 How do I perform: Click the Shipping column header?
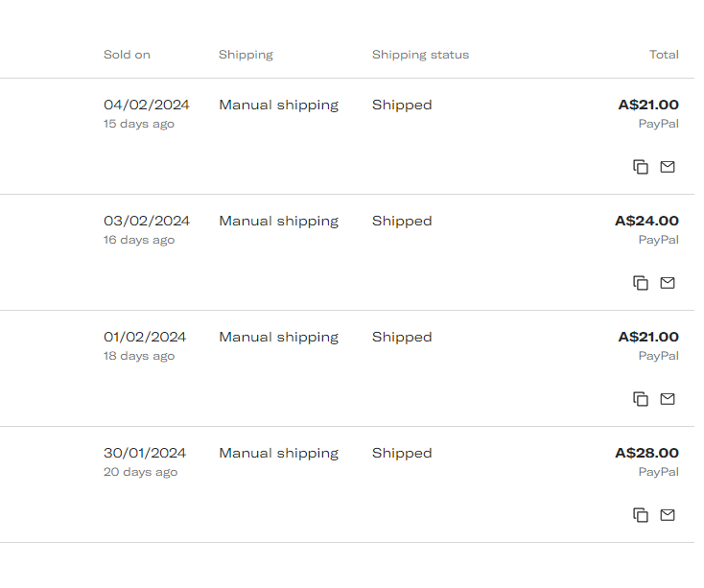pyautogui.click(x=246, y=55)
